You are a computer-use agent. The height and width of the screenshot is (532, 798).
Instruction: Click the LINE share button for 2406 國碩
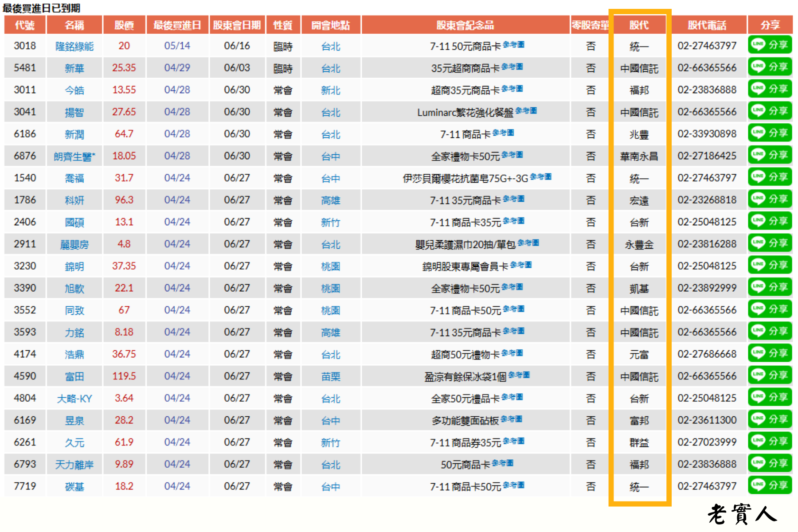tap(770, 221)
